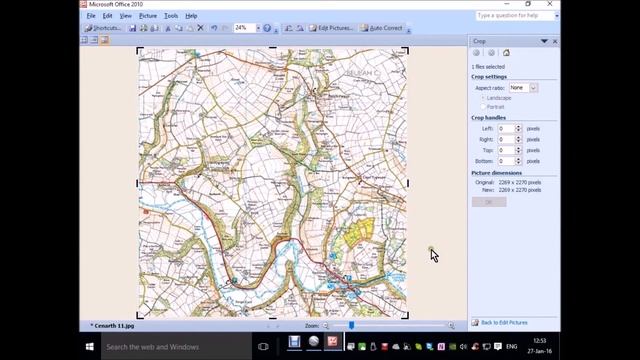640x360 pixels.
Task: Click the taskbar clock showing 12:53
Action: tap(540, 340)
